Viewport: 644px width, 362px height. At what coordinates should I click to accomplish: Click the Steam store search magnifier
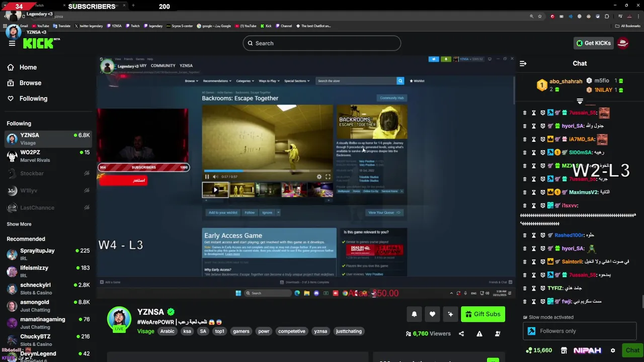coord(400,81)
